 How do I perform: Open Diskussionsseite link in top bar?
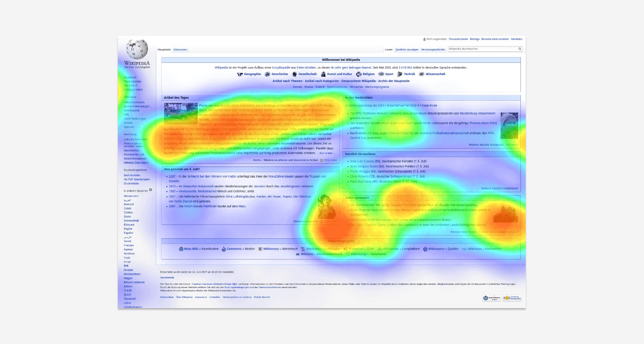point(458,39)
